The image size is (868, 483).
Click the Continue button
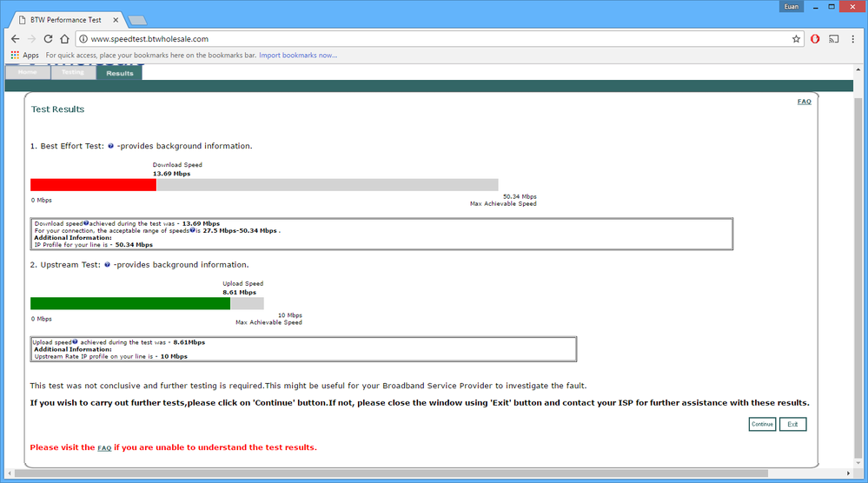coord(762,424)
